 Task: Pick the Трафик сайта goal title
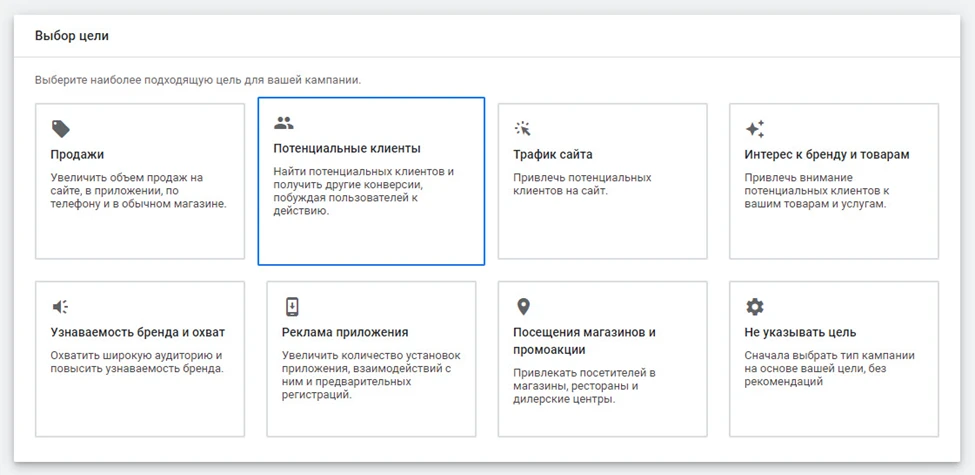click(552, 155)
